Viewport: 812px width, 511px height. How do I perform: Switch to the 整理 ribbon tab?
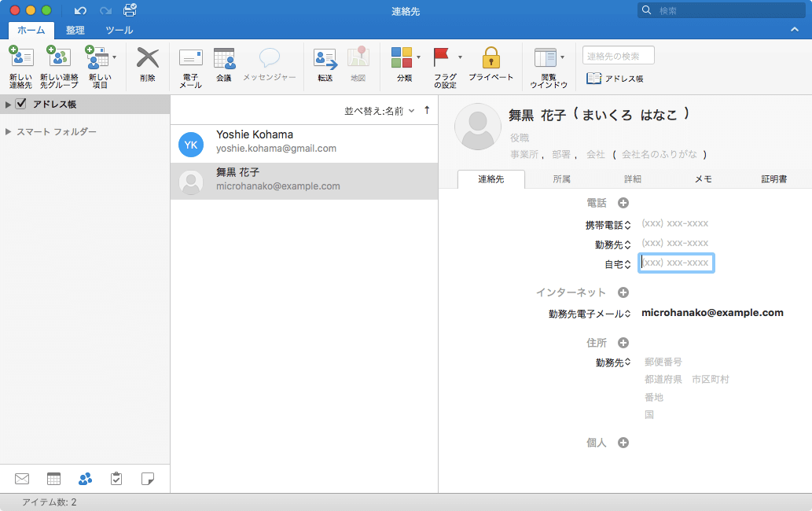pos(75,30)
